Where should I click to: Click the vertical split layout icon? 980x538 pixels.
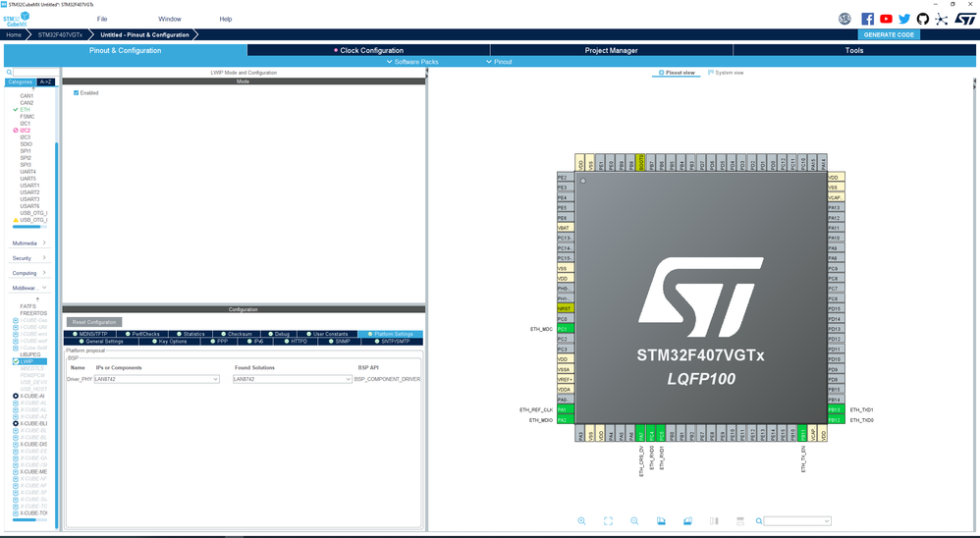(714, 521)
